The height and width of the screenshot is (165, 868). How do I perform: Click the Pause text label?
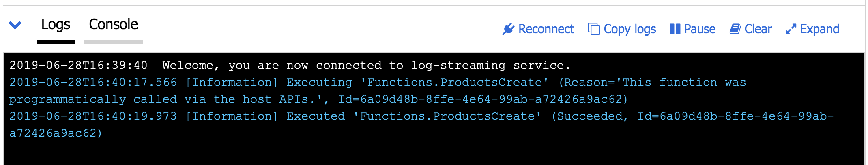tap(700, 29)
